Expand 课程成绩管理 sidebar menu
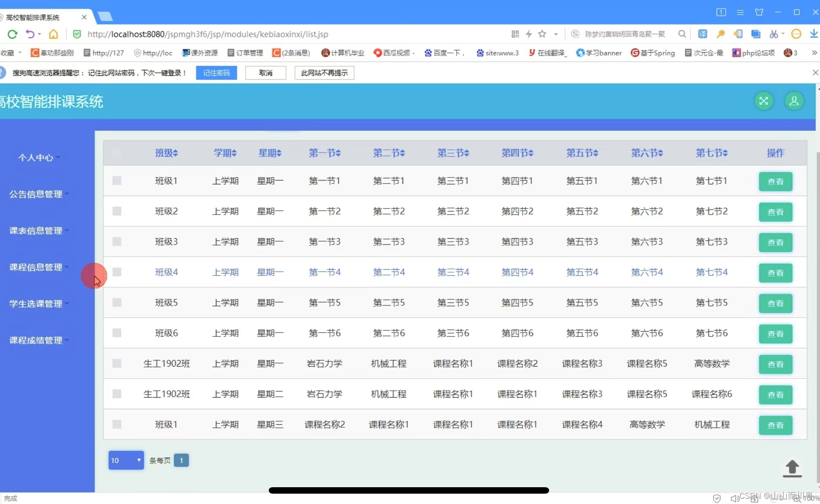 coord(39,341)
